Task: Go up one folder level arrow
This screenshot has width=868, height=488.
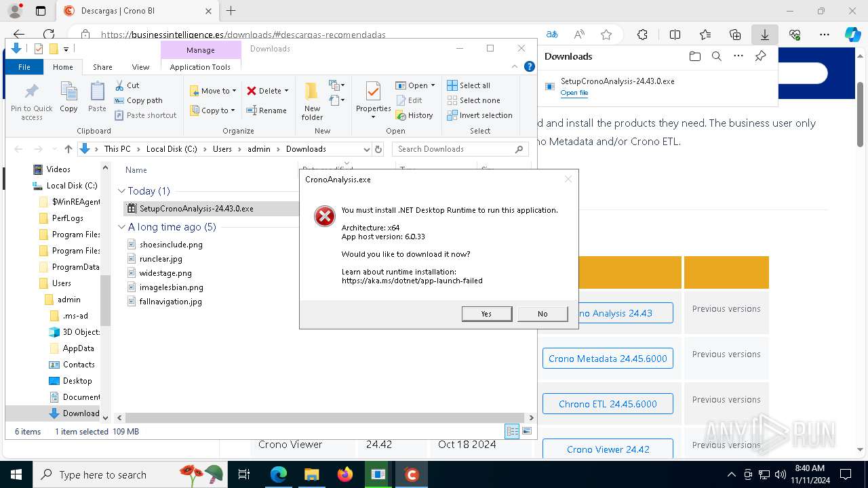Action: [68, 149]
